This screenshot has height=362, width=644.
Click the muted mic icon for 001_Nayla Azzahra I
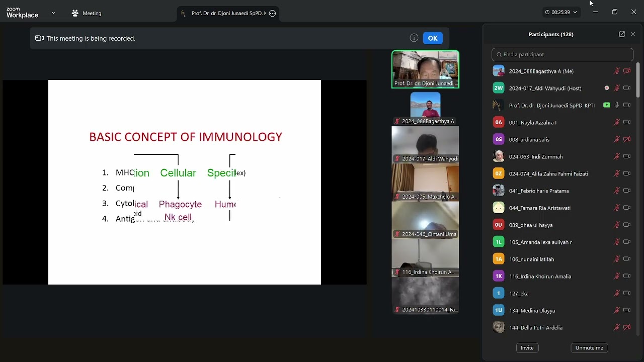[616, 122]
